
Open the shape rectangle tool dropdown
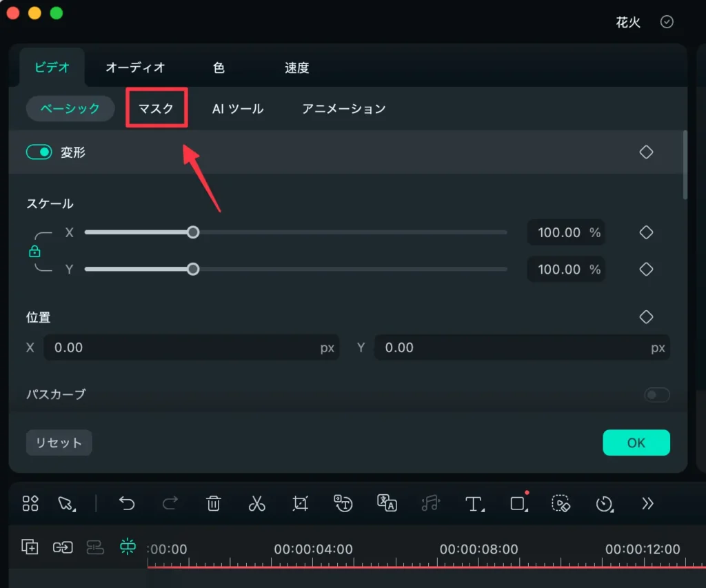click(x=518, y=504)
